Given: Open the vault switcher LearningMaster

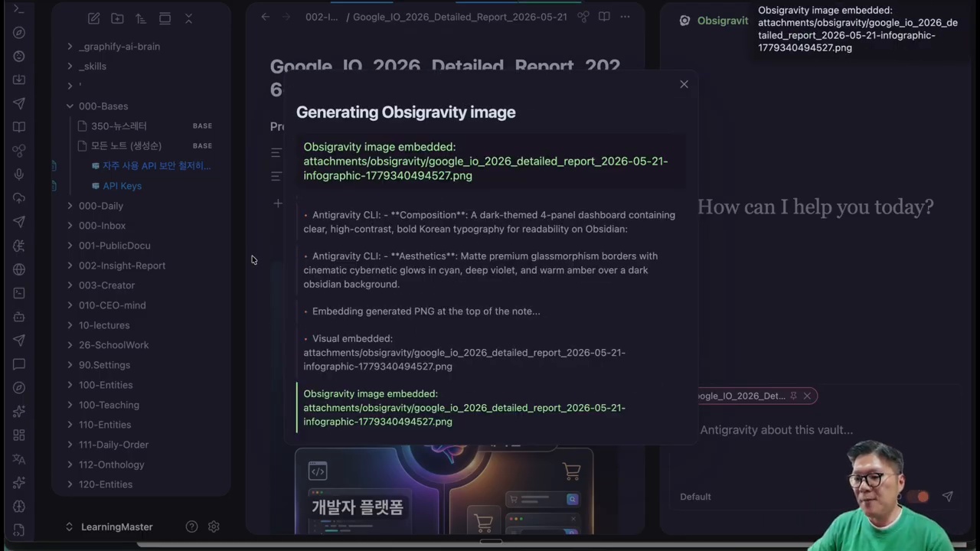Looking at the screenshot, I should (x=109, y=527).
